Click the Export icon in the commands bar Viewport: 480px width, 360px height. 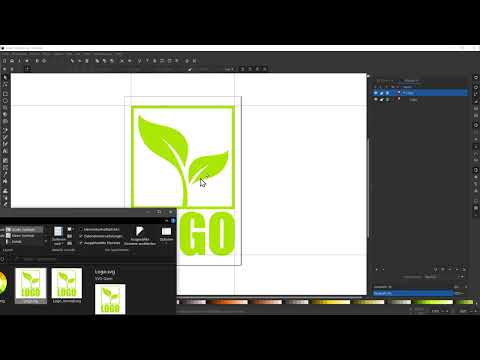click(44, 61)
